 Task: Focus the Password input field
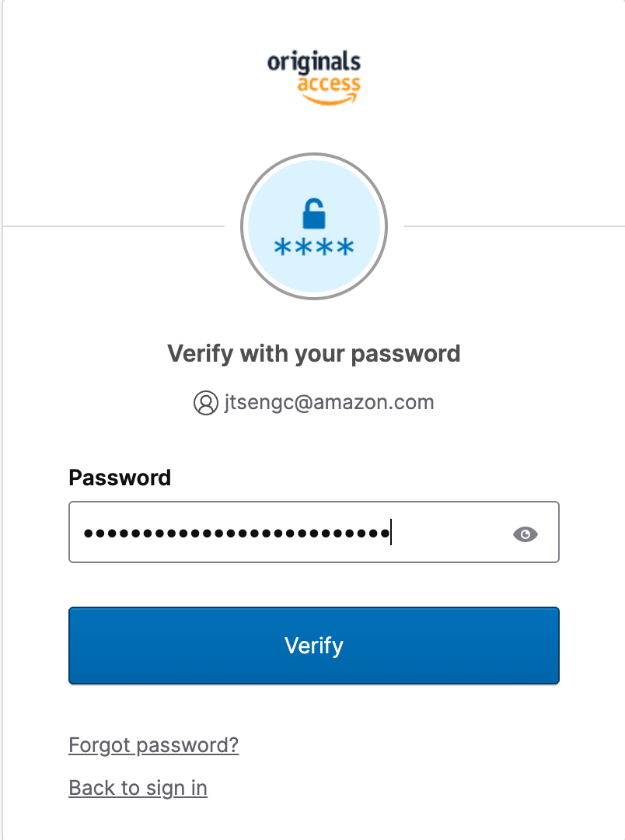314,532
